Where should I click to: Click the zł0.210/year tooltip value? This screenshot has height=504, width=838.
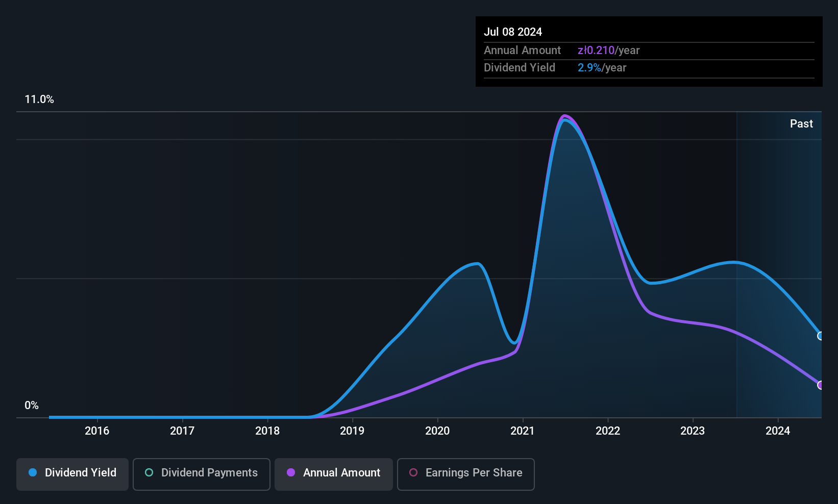(x=608, y=51)
